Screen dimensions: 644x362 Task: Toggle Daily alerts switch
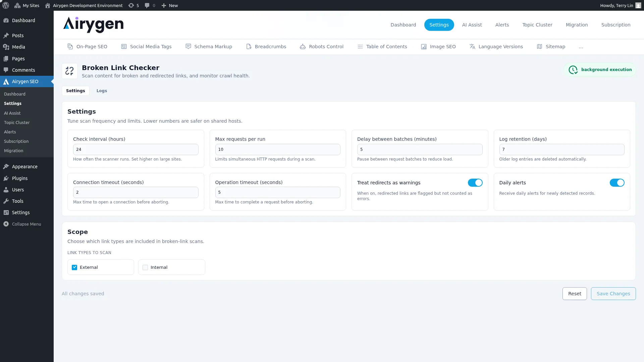pyautogui.click(x=617, y=183)
